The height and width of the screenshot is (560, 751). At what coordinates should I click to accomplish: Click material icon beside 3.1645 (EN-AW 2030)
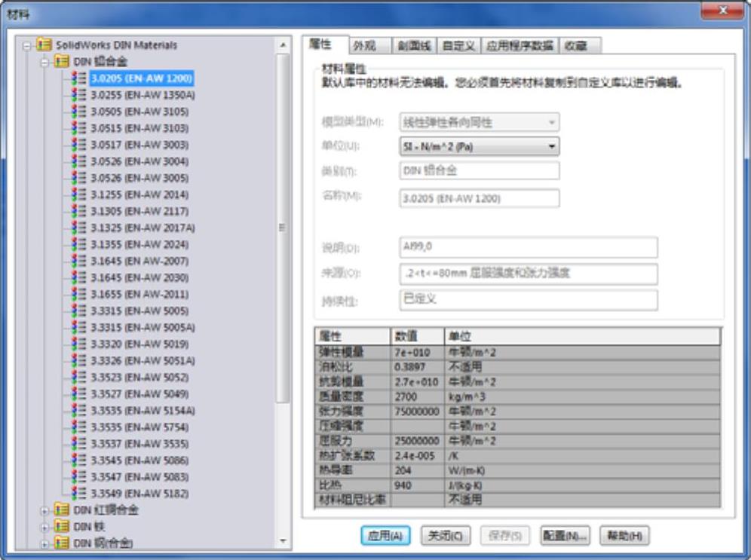click(79, 277)
